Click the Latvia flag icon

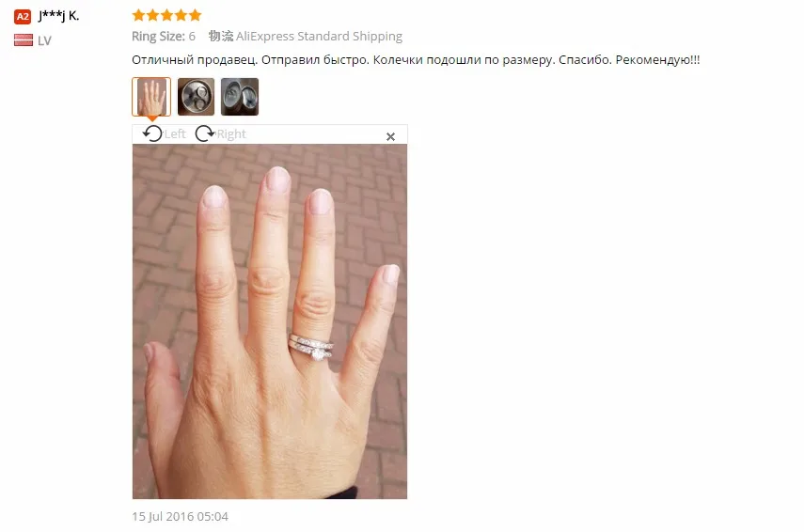[24, 40]
